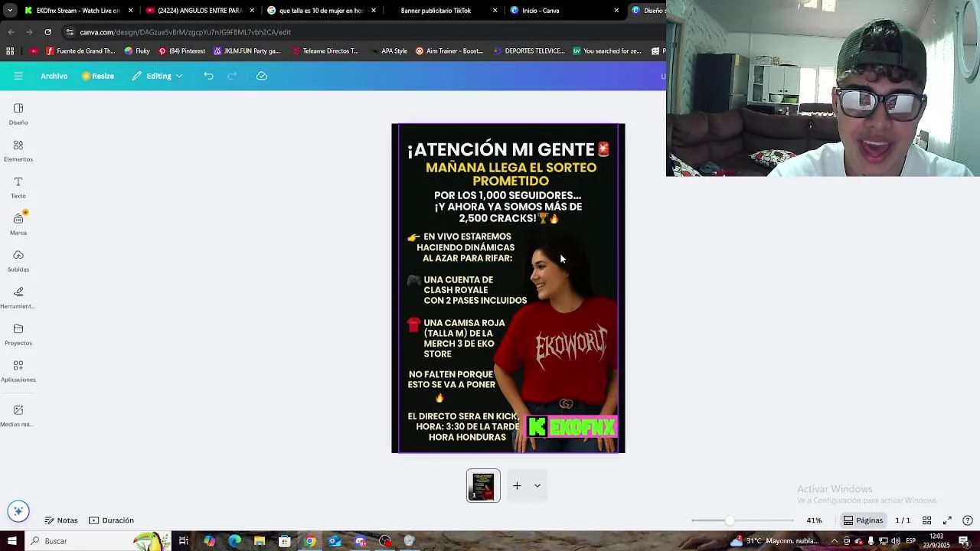Toggle the Páginas thumbnails view
Image resolution: width=980 pixels, height=551 pixels.
(863, 520)
